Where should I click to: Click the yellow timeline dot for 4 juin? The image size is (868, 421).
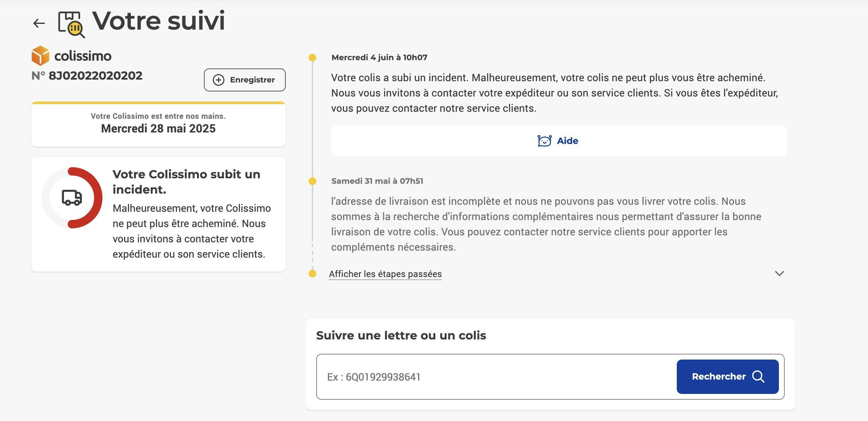(x=312, y=58)
